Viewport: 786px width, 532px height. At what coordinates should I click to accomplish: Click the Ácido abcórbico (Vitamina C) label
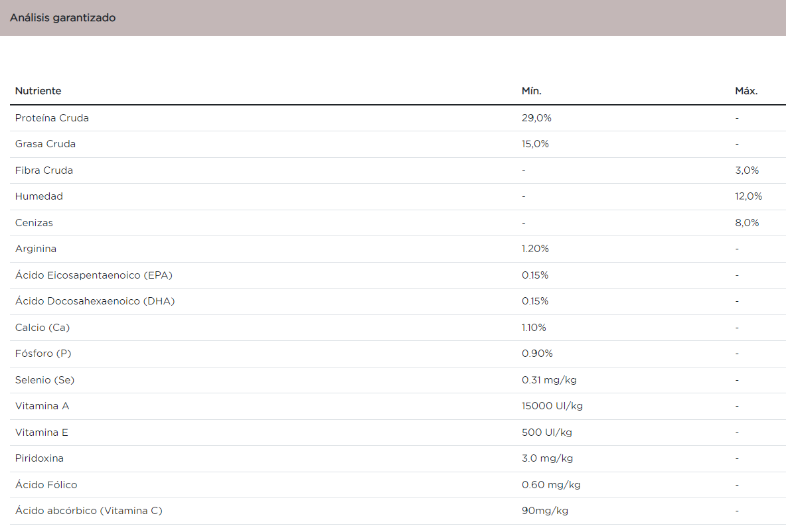pos(89,511)
